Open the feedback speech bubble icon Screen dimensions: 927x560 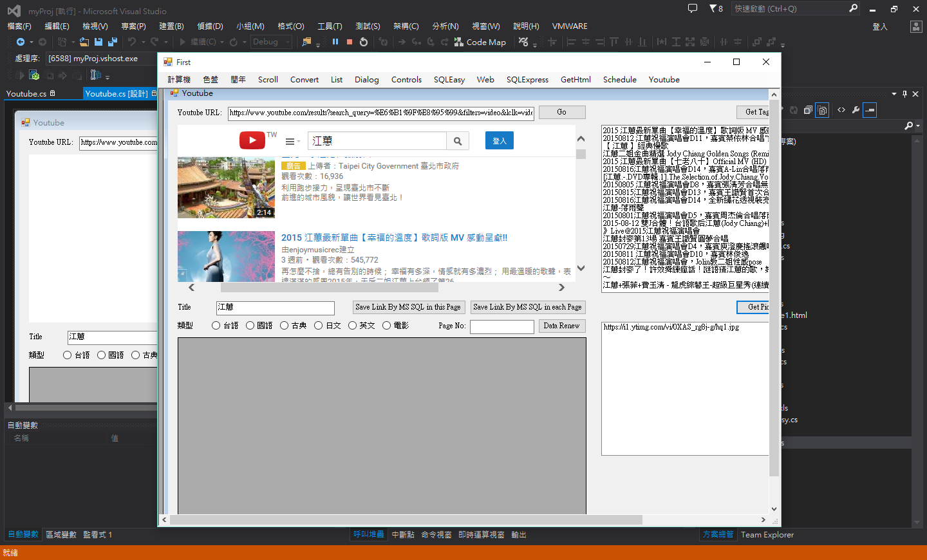click(x=693, y=8)
